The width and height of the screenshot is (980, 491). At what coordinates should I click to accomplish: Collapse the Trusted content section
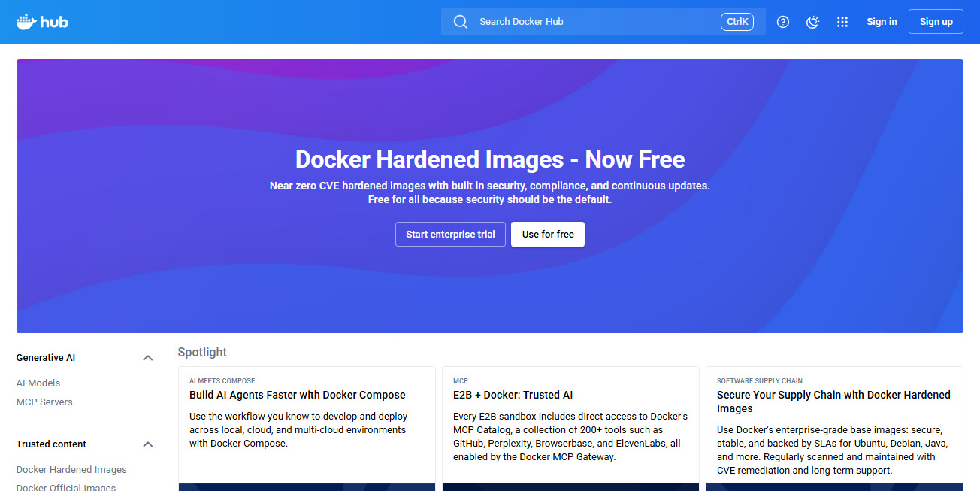click(x=148, y=444)
